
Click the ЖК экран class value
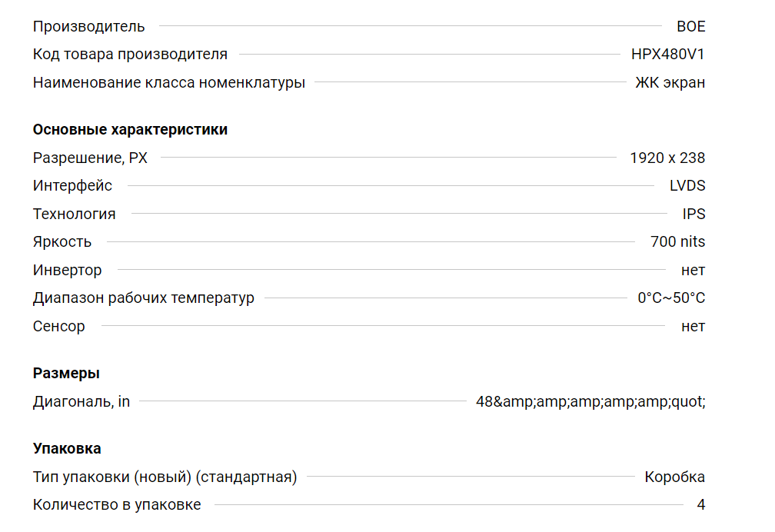(x=670, y=82)
